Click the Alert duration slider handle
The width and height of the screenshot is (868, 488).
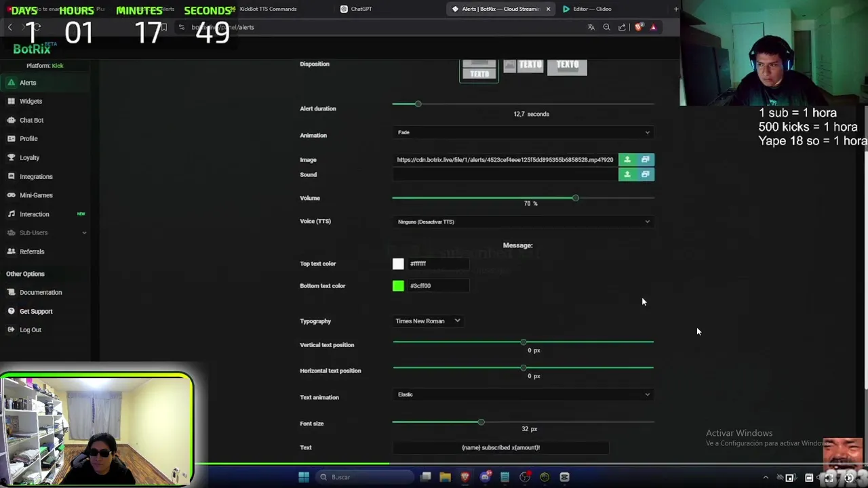[418, 104]
